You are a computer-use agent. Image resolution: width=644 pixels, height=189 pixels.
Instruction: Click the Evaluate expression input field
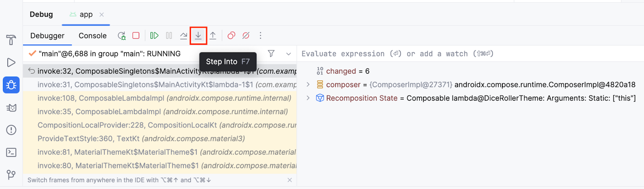click(443, 54)
